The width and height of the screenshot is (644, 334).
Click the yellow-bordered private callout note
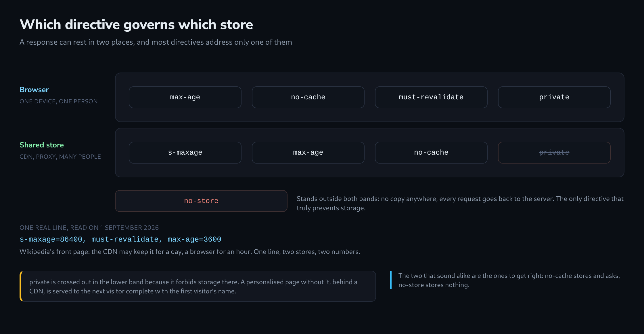(198, 286)
